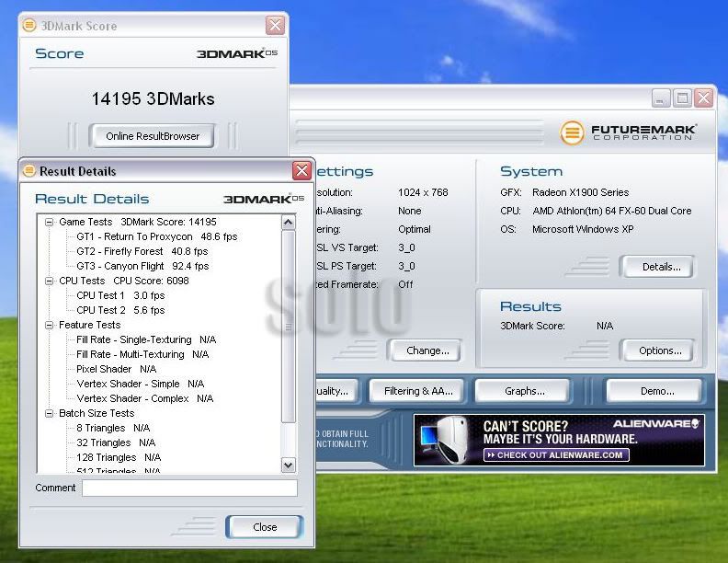
Task: Open Filtering & AA settings
Action: coord(418,391)
